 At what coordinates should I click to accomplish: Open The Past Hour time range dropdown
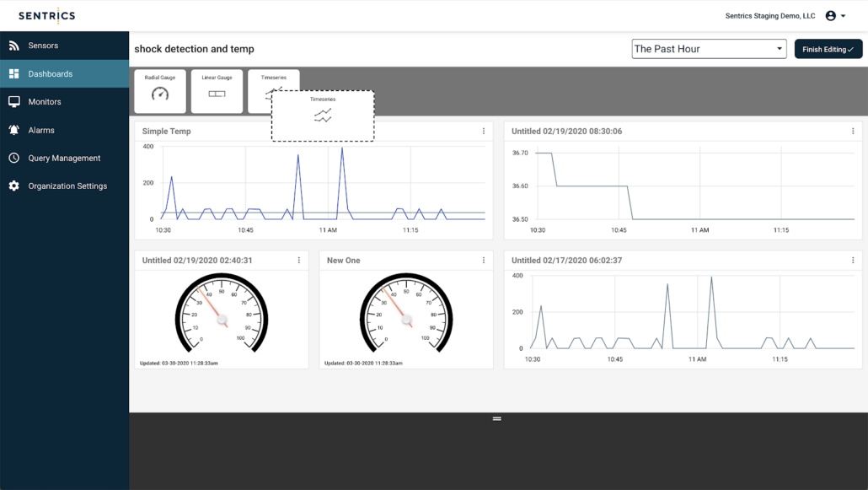click(x=709, y=49)
